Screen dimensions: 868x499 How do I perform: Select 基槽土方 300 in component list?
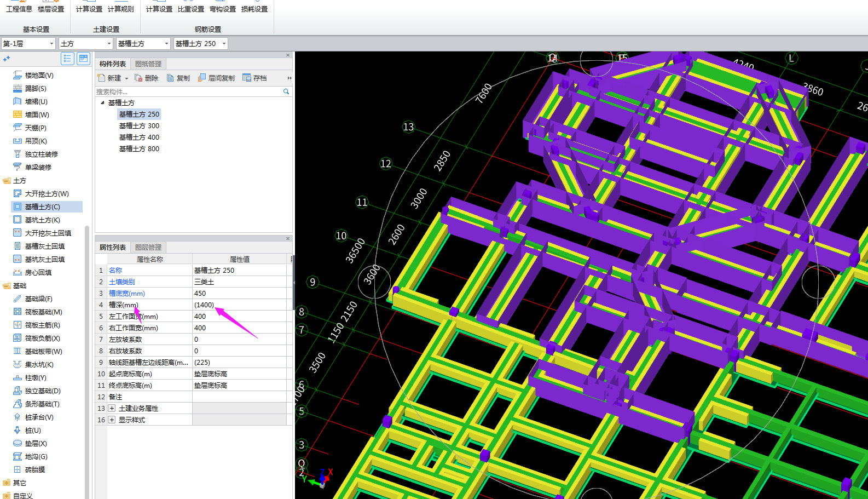139,126
